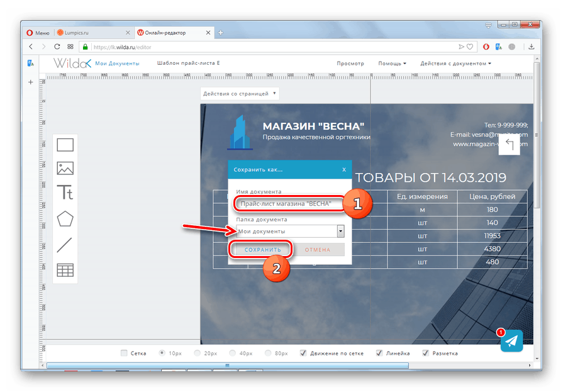
Task: Open browser downloads icon
Action: pos(532,47)
